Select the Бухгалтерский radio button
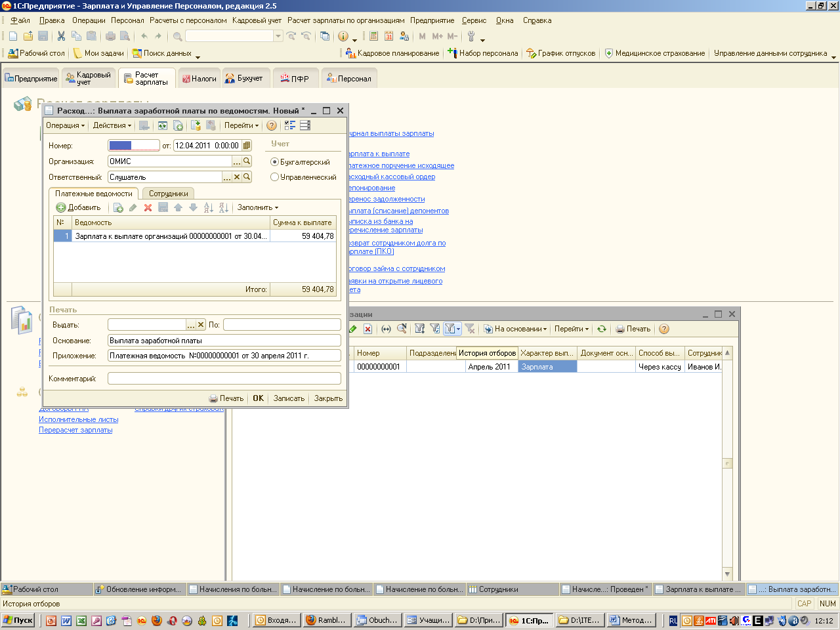The width and height of the screenshot is (840, 630). coord(275,162)
